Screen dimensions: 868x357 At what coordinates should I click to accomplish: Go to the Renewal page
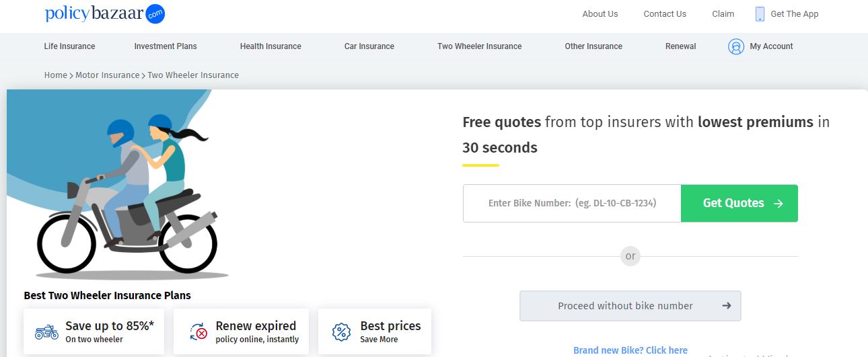(x=681, y=46)
